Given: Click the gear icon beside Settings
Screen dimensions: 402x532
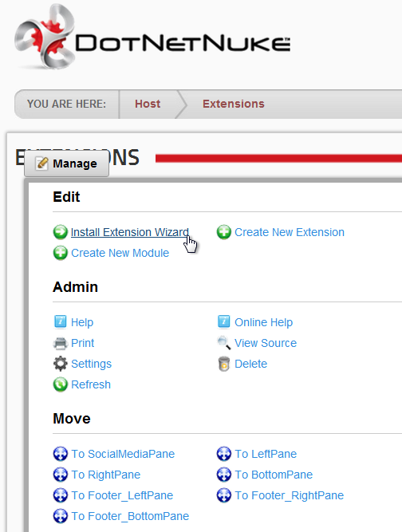Looking at the screenshot, I should tap(61, 364).
